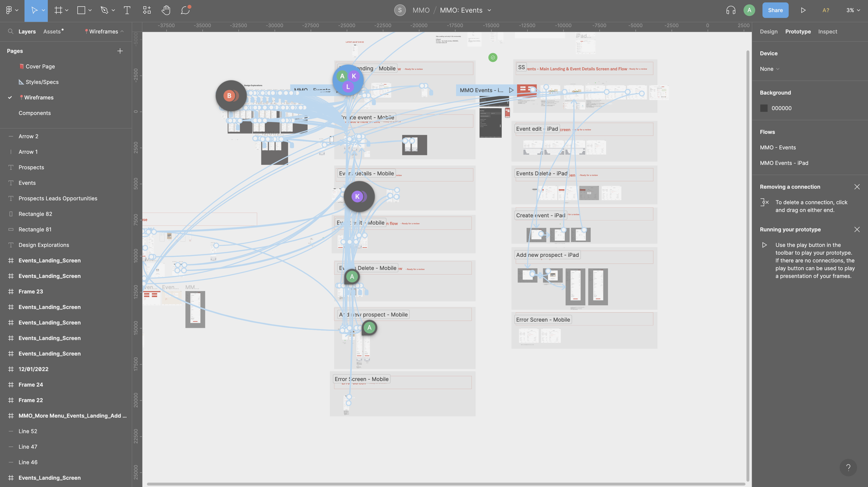Open the 3% zoom level dropdown
The width and height of the screenshot is (868, 487).
[853, 10]
